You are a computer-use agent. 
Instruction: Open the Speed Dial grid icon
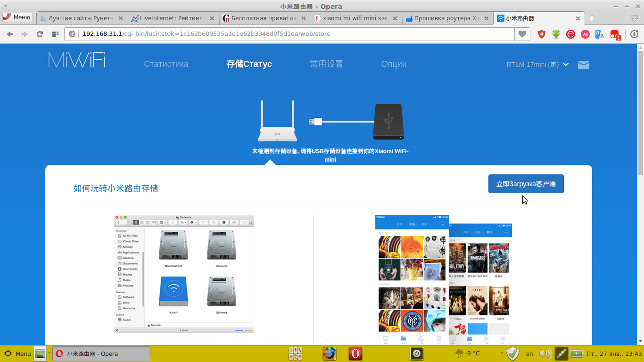55,34
